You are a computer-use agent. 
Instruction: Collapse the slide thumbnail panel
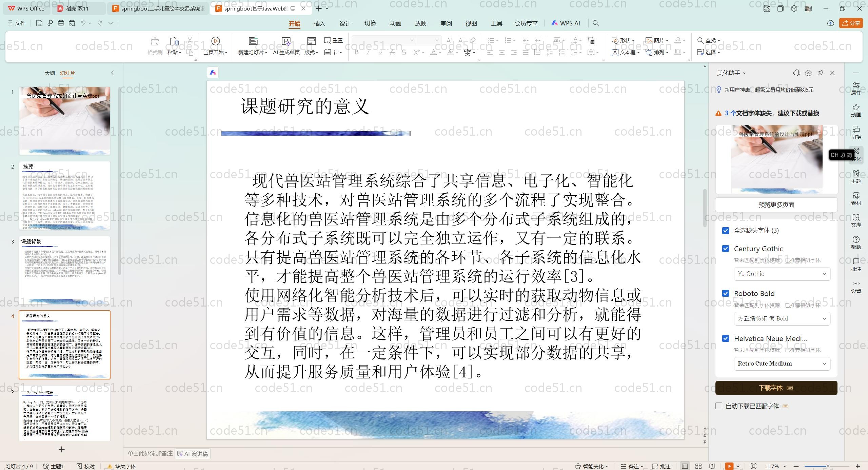pyautogui.click(x=113, y=73)
